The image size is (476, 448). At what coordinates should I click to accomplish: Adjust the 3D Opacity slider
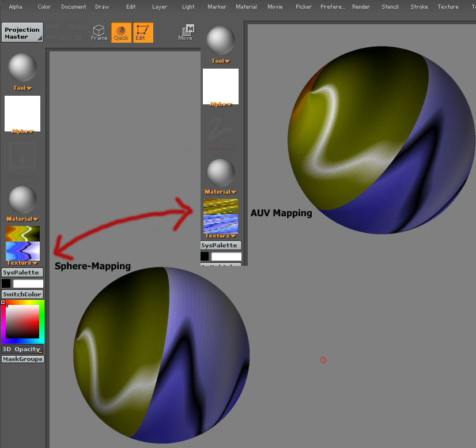22,349
